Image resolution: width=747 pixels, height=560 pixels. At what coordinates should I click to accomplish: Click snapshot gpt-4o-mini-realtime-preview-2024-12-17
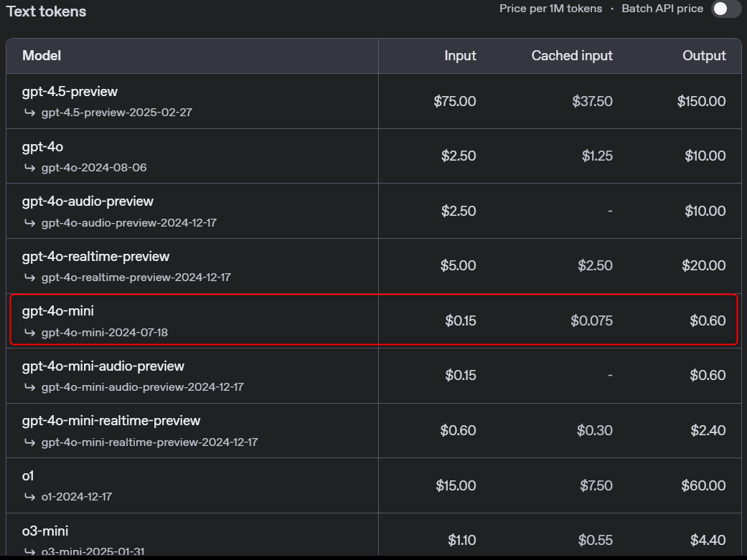pyautogui.click(x=149, y=442)
